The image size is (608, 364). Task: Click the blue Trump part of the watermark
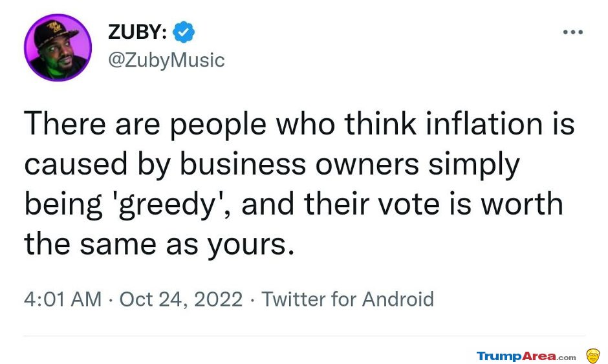tap(499, 356)
